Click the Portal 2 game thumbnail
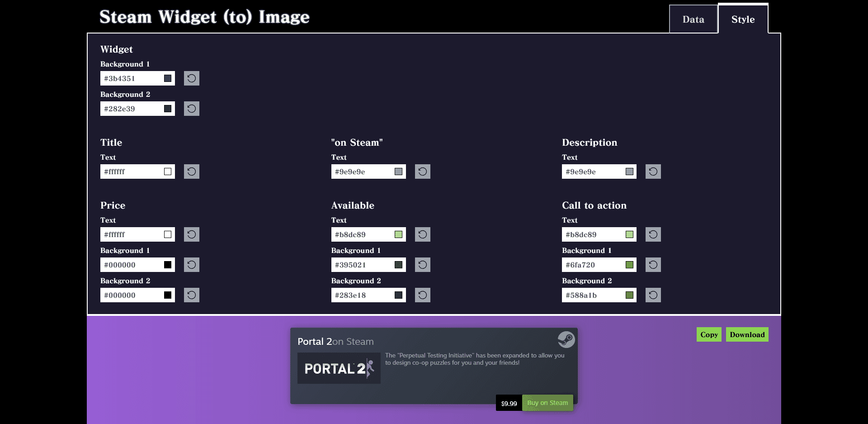Image resolution: width=868 pixels, height=424 pixels. (x=339, y=368)
